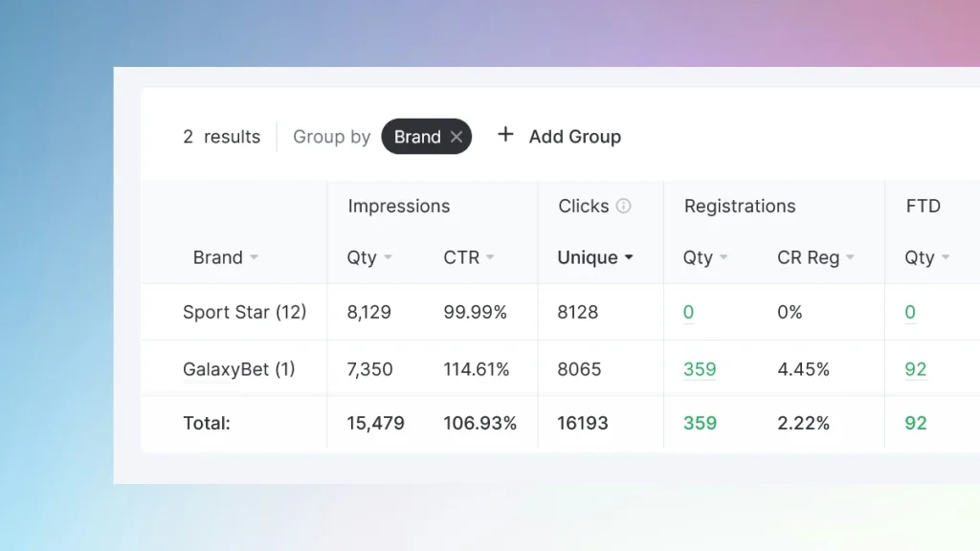Click the plus icon beside Add Group
Image resolution: width=980 pixels, height=551 pixels.
point(505,135)
